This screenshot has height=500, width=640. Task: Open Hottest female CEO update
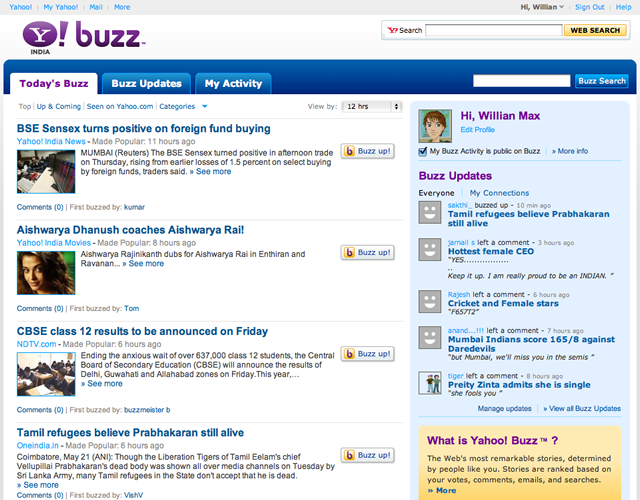click(x=491, y=251)
